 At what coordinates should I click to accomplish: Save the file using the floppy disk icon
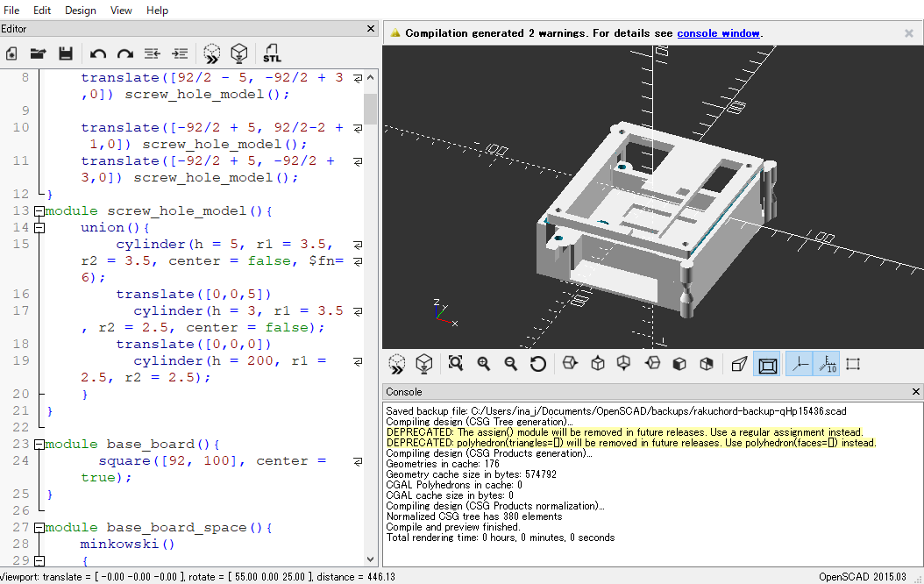(66, 54)
